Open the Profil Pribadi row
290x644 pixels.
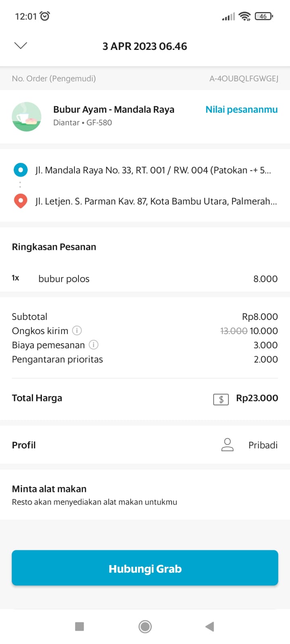pos(145,445)
